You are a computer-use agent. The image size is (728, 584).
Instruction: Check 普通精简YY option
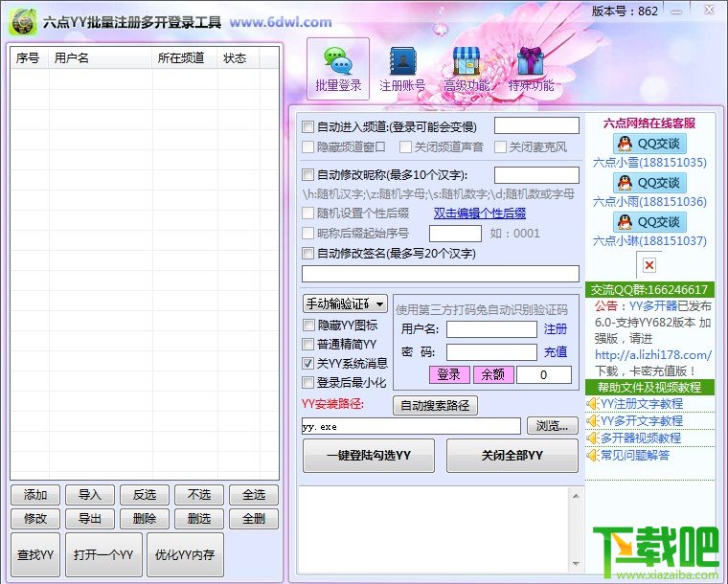coord(308,345)
